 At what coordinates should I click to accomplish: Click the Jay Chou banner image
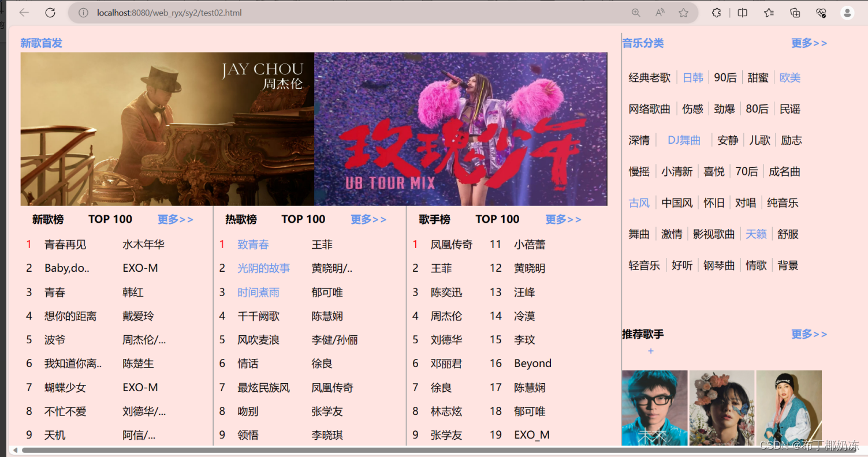(x=167, y=129)
